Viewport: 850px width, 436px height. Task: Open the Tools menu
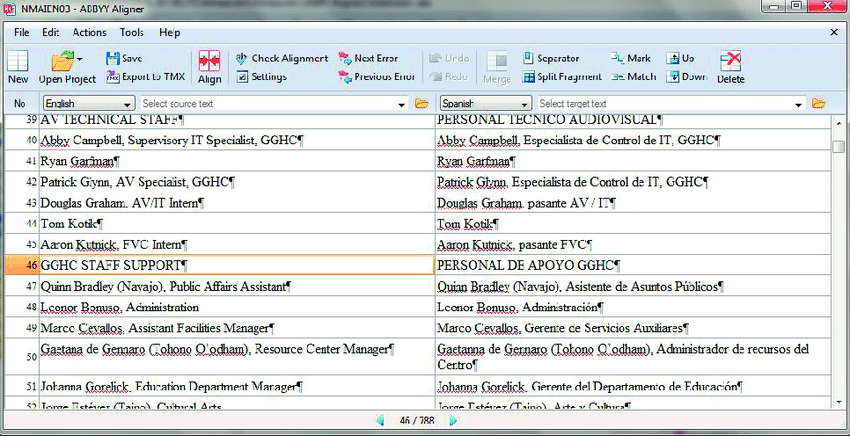point(131,32)
